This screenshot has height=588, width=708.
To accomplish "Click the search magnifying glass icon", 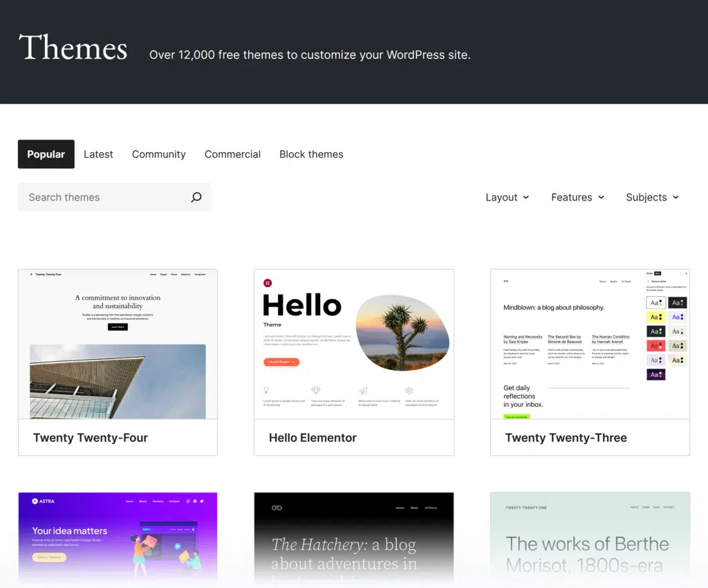I will 196,197.
